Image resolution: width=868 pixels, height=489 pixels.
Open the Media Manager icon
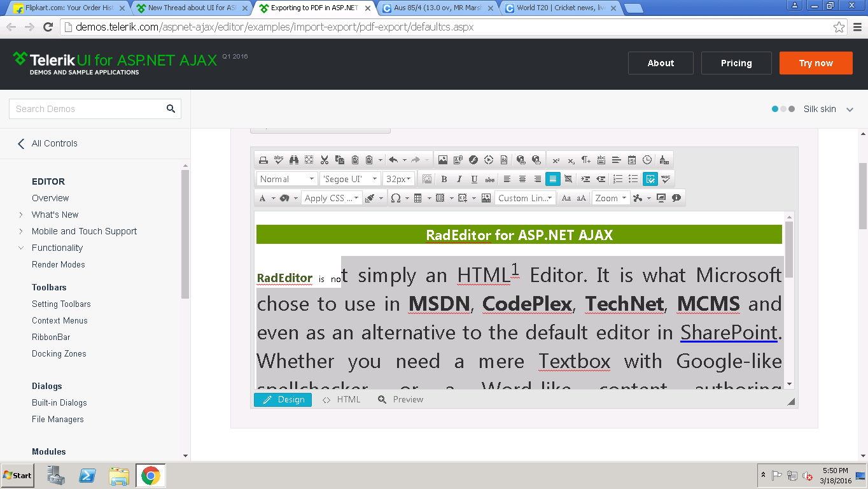pyautogui.click(x=489, y=160)
